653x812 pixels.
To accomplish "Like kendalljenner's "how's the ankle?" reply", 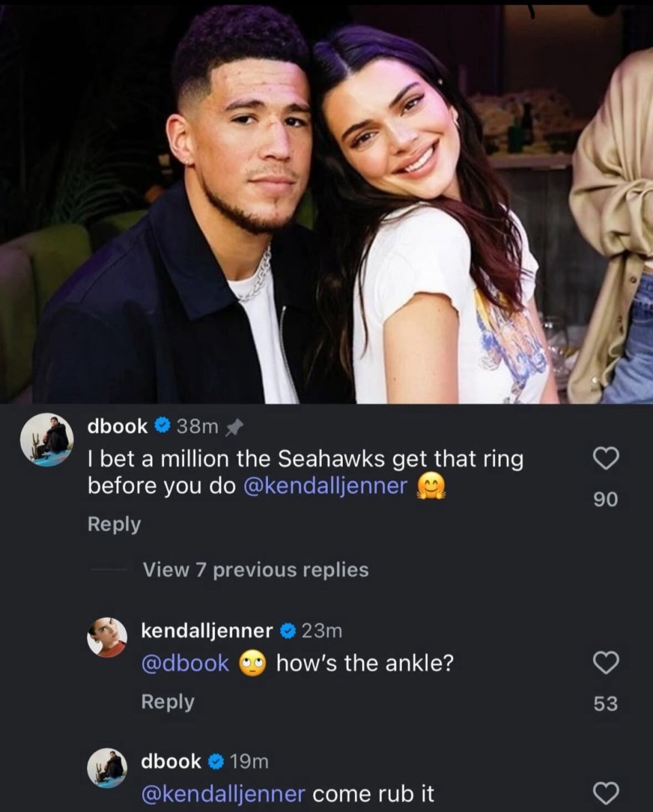I will [x=606, y=661].
